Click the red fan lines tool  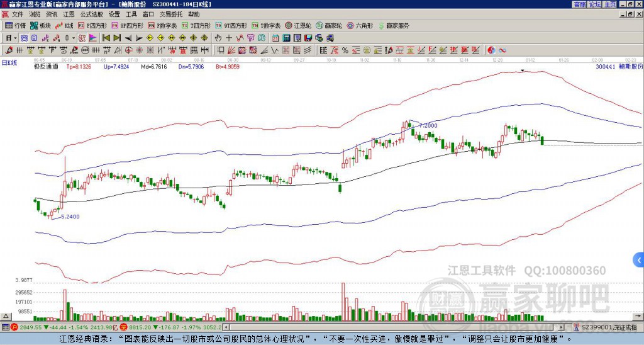(231, 50)
